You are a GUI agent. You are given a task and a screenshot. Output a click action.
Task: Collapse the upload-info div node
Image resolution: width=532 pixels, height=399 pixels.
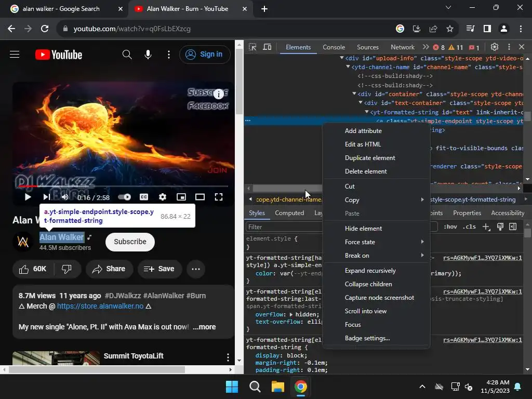[x=342, y=58]
